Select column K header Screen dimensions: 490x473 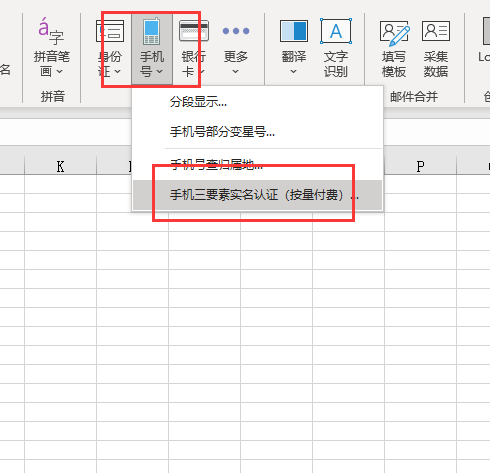60,166
